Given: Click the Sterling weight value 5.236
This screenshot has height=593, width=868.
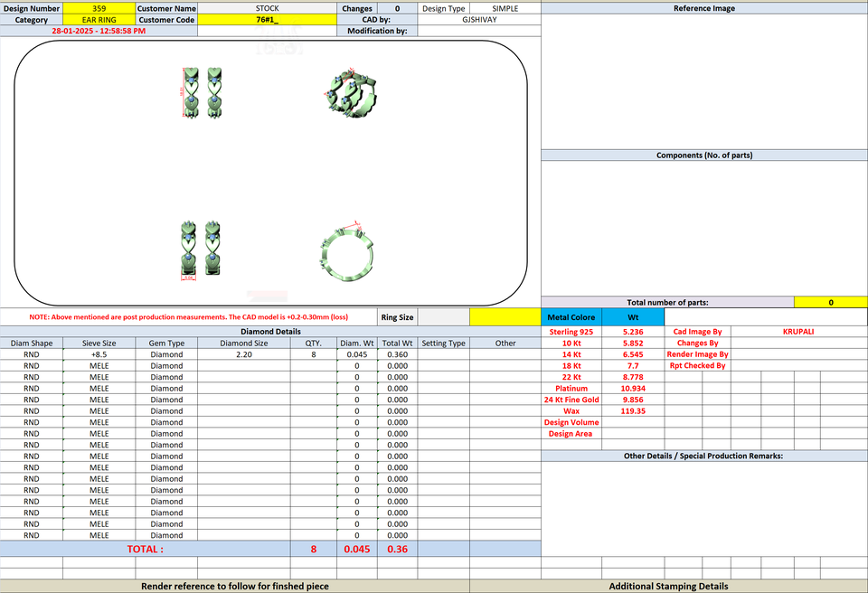Looking at the screenshot, I should pos(633,332).
